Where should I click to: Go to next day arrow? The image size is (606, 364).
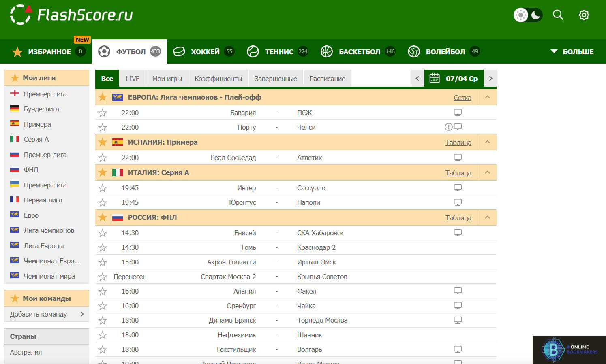(x=490, y=78)
